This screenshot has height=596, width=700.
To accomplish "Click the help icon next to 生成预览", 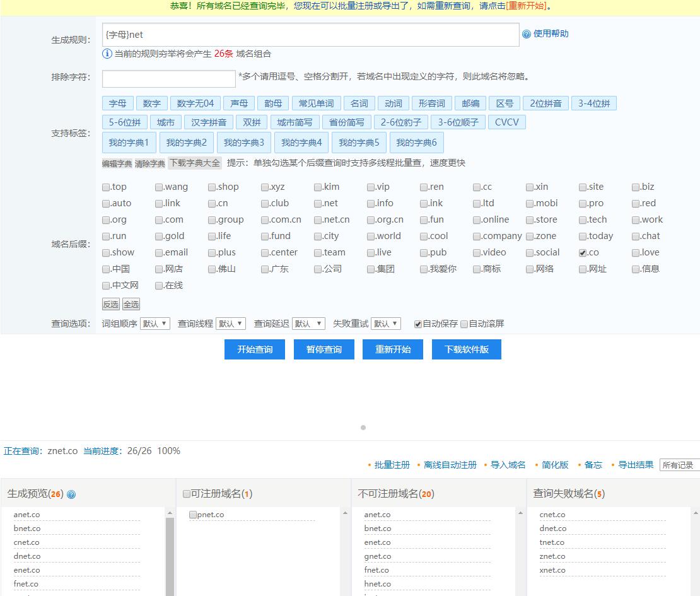I will coord(71,494).
